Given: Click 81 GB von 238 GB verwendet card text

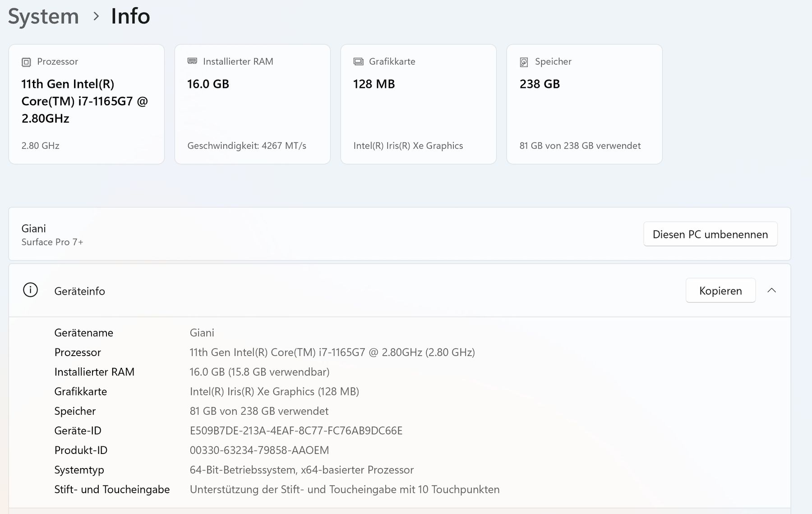Looking at the screenshot, I should [x=580, y=146].
